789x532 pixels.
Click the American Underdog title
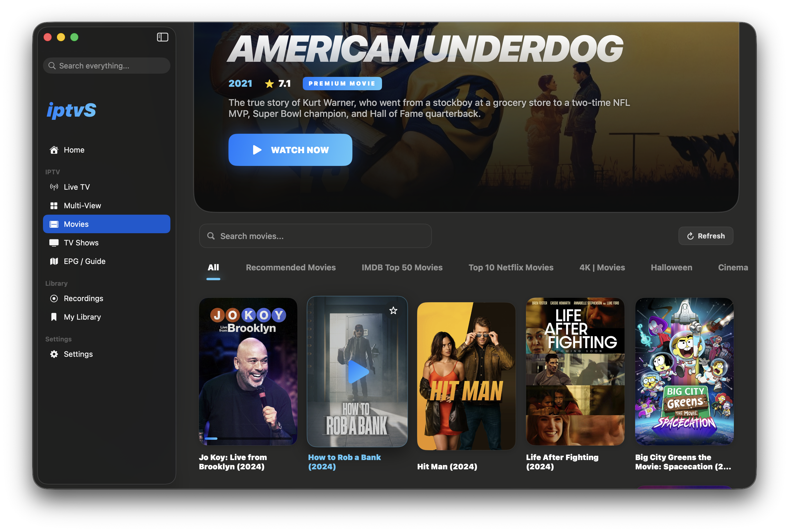point(425,49)
